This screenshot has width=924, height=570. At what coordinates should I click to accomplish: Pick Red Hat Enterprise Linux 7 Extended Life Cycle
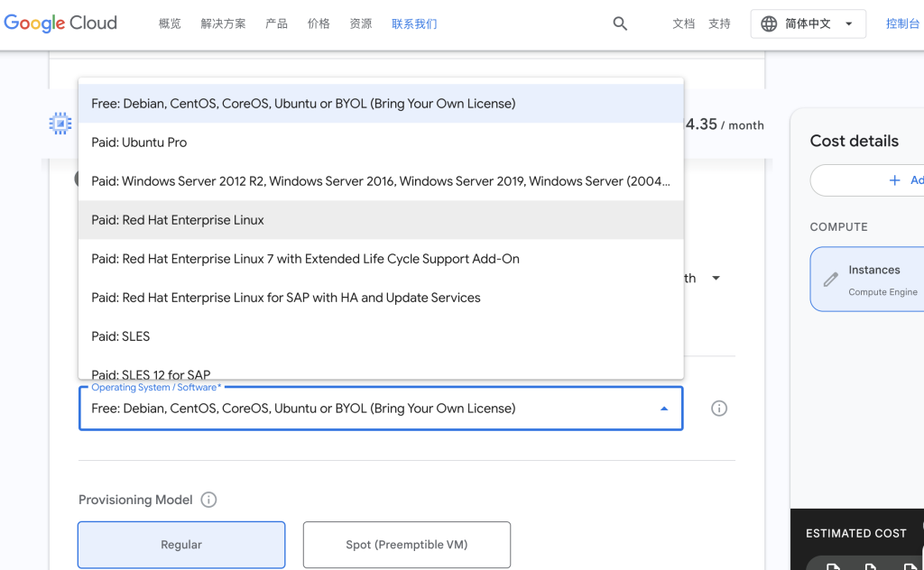coord(382,259)
